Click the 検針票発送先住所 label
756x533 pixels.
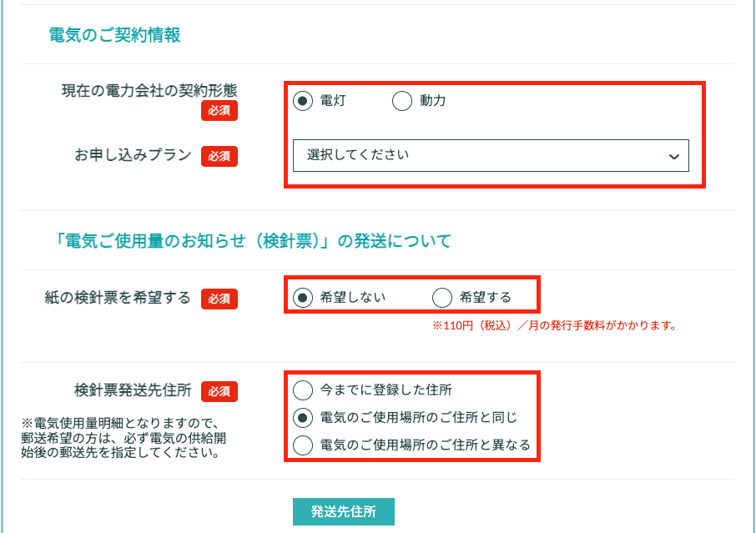tap(133, 390)
